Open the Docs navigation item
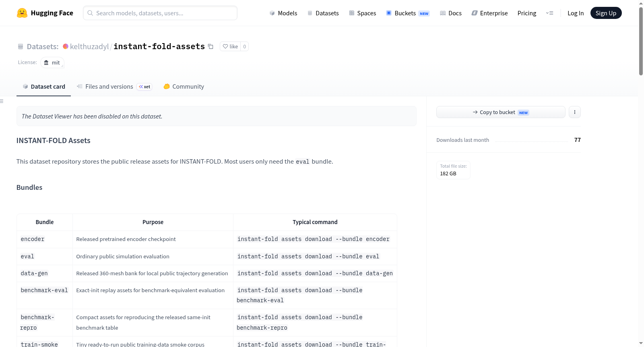 coord(451,13)
